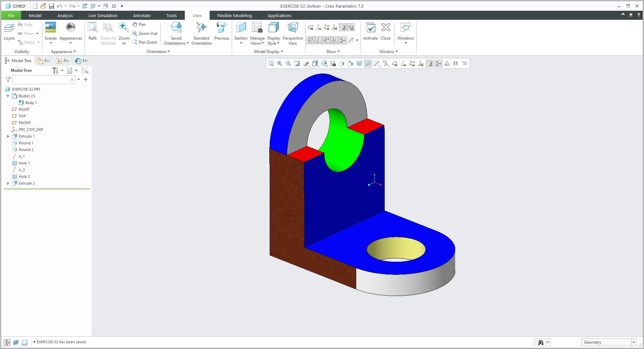Choose Zoom Out in Orientation group
The width and height of the screenshot is (644, 349).
point(145,34)
